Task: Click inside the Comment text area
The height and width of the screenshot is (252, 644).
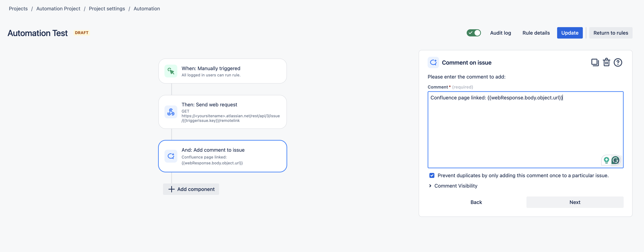Action: (525, 130)
